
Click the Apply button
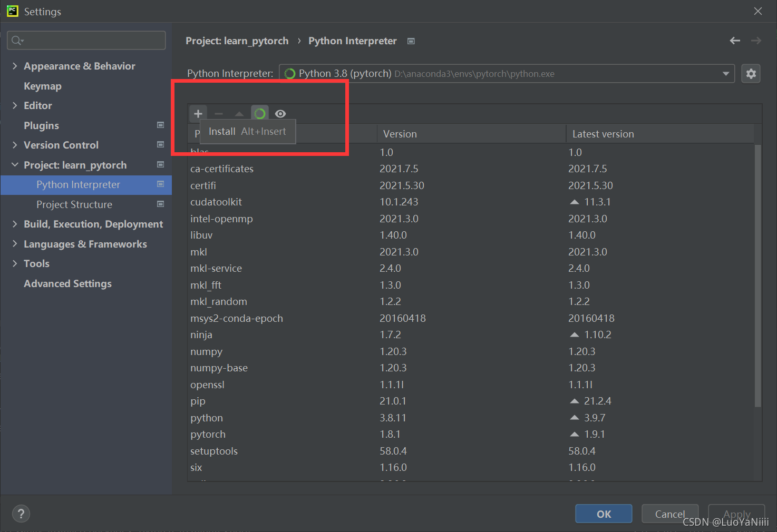736,514
